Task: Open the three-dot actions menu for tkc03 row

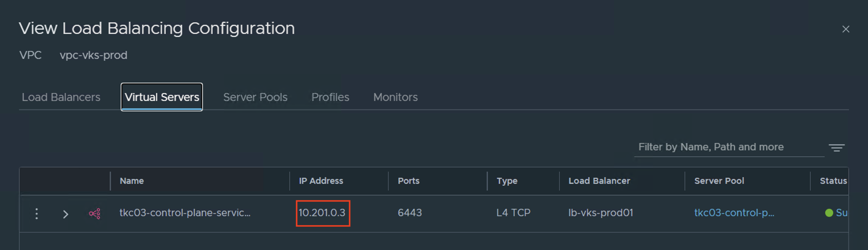Action: (x=36, y=213)
